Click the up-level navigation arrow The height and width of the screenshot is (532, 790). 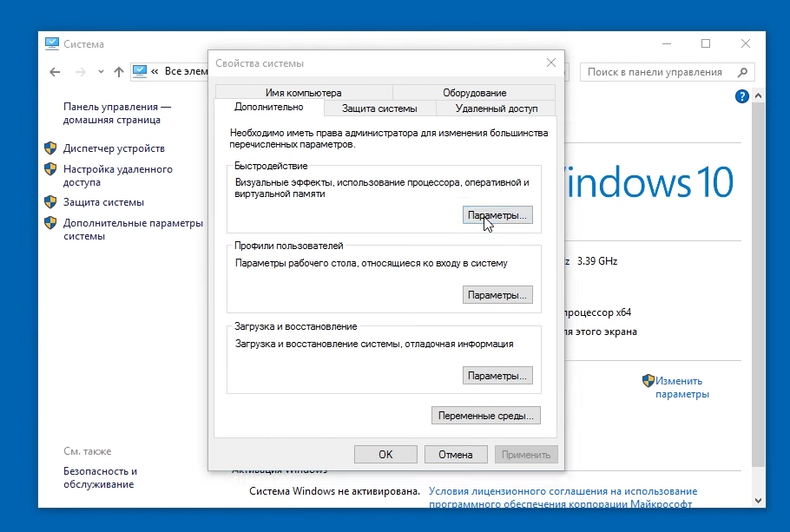(x=119, y=72)
